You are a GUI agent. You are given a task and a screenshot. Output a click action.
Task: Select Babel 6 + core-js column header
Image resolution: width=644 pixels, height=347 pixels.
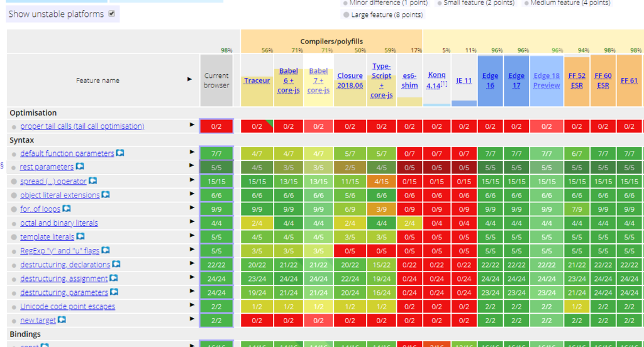[x=288, y=80]
